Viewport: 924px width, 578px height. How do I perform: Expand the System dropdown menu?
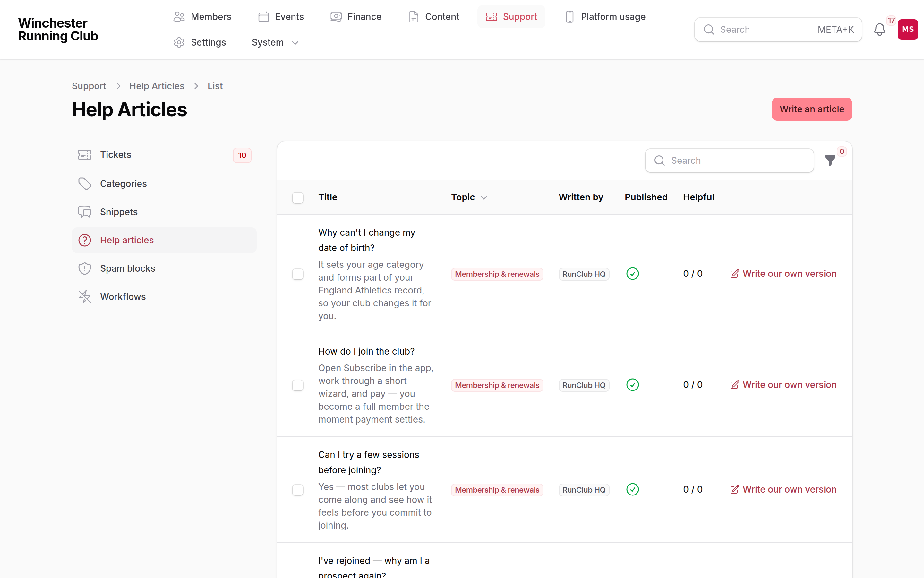coord(275,42)
